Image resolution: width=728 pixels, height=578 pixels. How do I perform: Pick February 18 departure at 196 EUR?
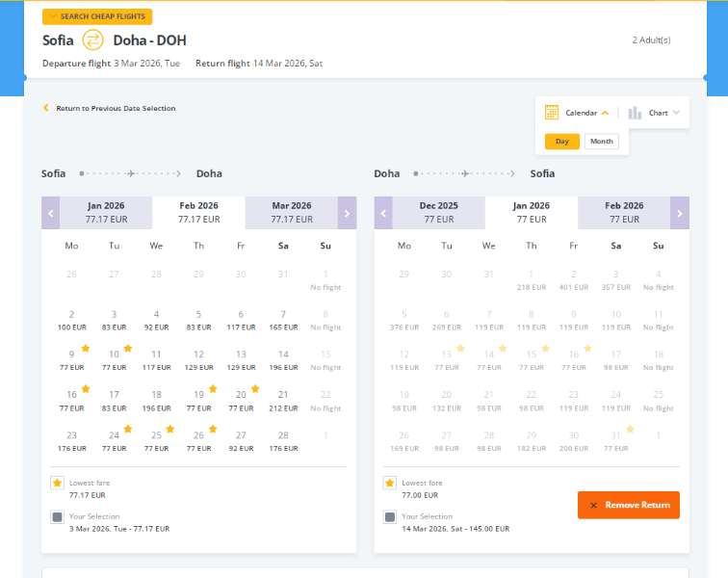click(x=156, y=401)
